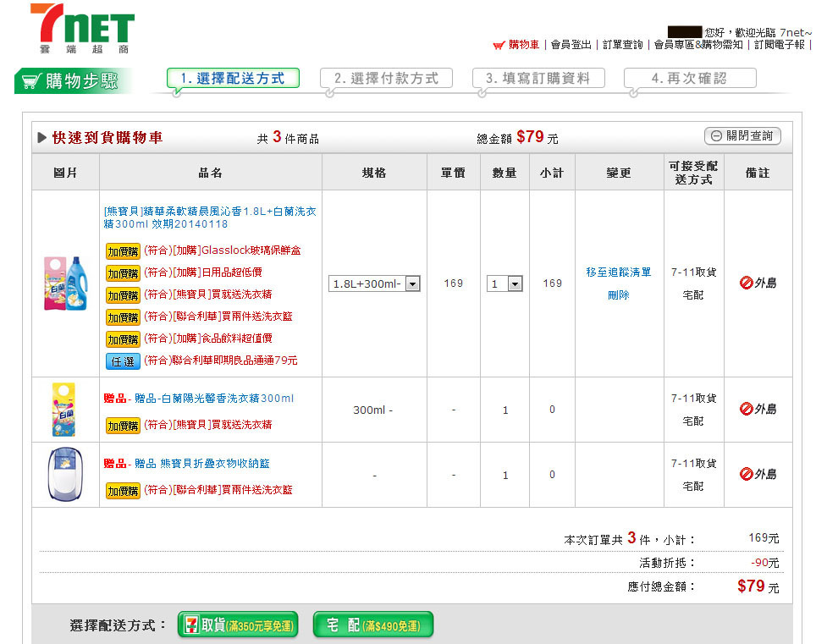The width and height of the screenshot is (827, 644).
Task: Click the Glasslock玻璃保鮮盒 加價購 badge
Action: [123, 251]
